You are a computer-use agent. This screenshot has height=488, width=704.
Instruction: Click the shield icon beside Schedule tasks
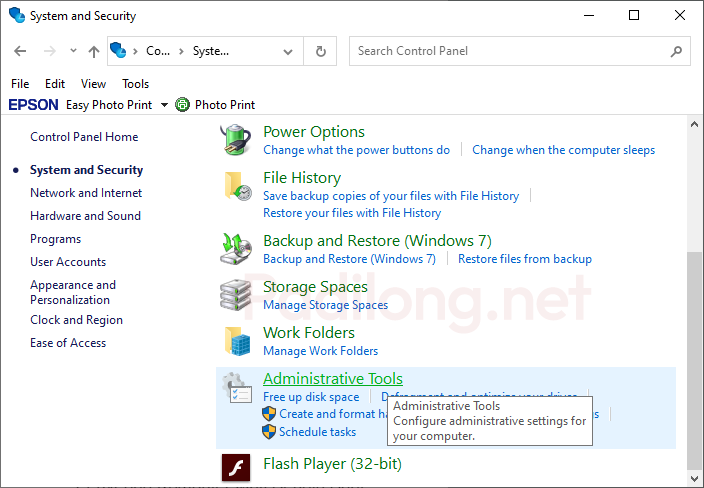(269, 431)
